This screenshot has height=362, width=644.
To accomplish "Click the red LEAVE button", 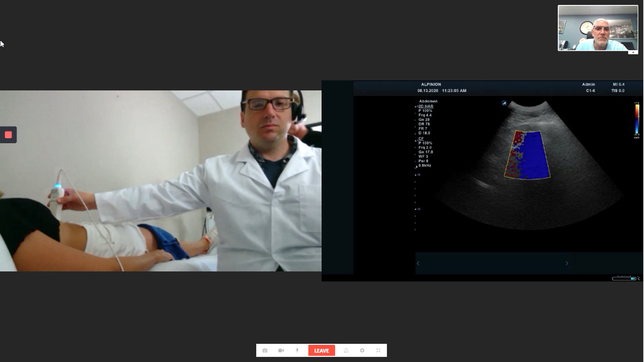I will tap(321, 351).
